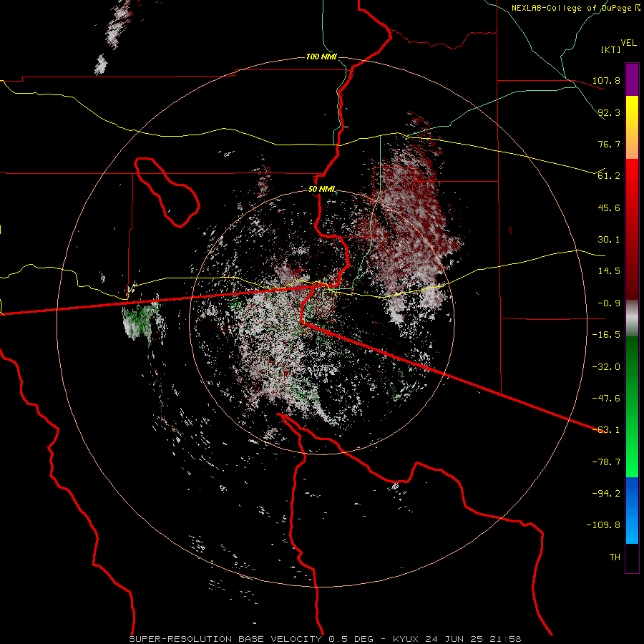This screenshot has height=644, width=644.
Task: Click the KYUX 24 JUN 25 21:58 timestamp
Action: coord(457,639)
